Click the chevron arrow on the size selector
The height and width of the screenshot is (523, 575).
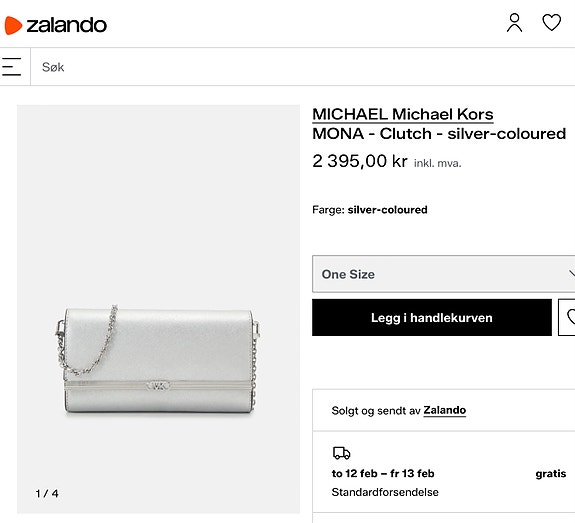(572, 274)
